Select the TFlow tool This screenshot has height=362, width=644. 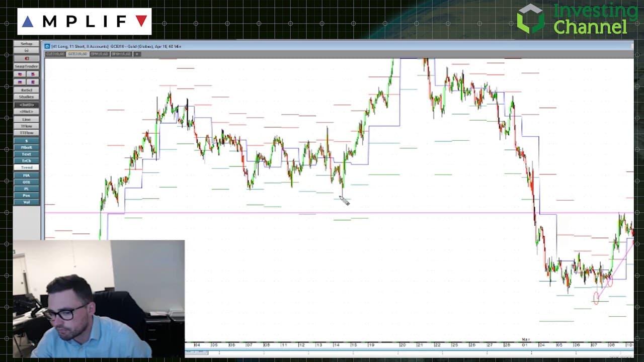(26, 126)
